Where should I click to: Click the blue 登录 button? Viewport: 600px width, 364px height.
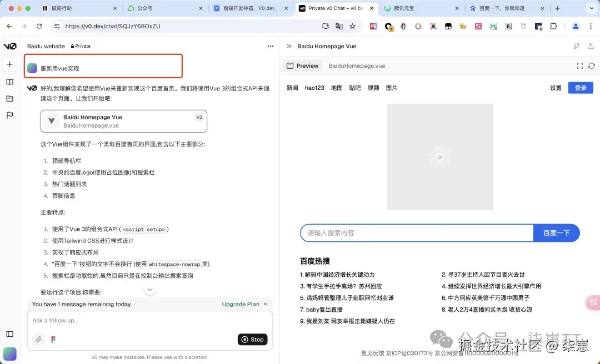[581, 88]
